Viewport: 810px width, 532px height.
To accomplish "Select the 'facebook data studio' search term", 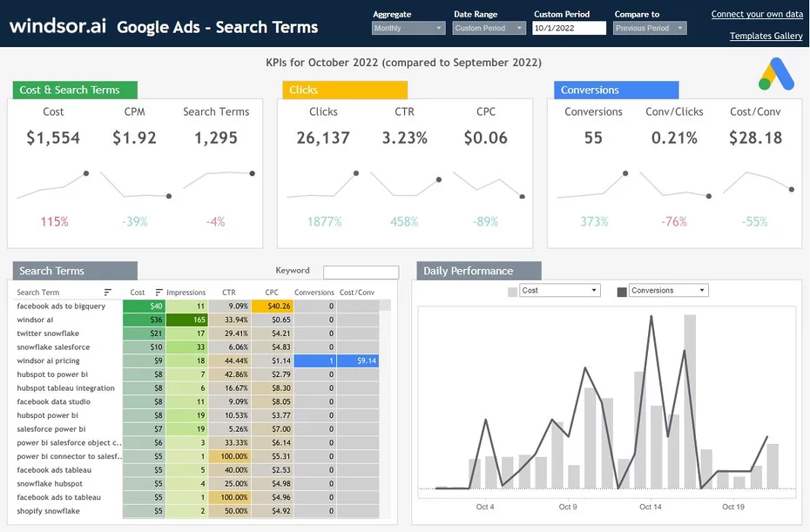I will click(x=53, y=402).
